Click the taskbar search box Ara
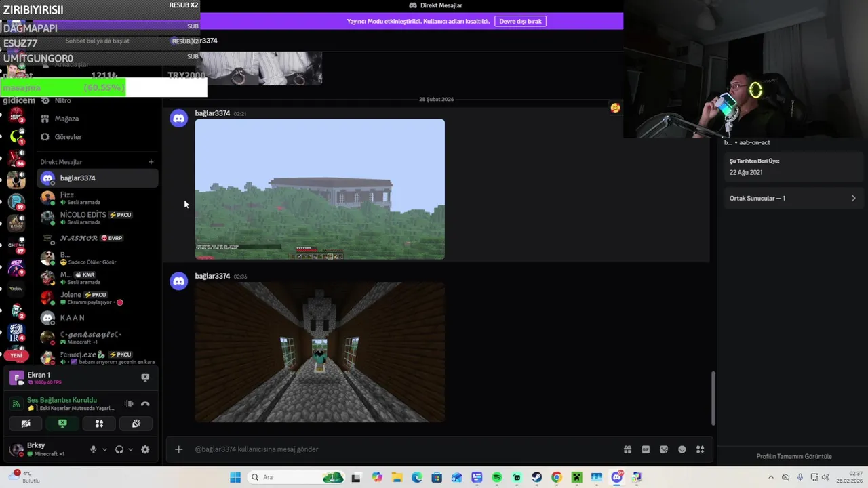Screen dimensions: 868x488 [x=296, y=477]
